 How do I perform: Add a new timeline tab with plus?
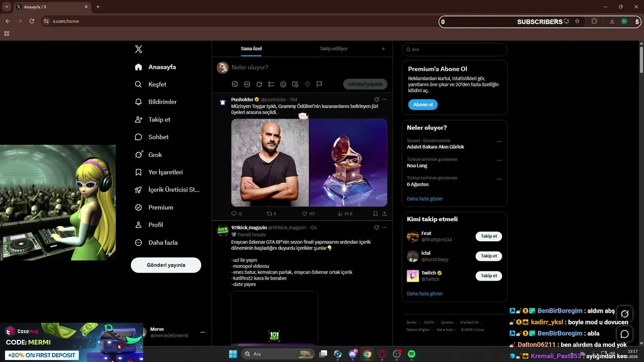pyautogui.click(x=383, y=49)
